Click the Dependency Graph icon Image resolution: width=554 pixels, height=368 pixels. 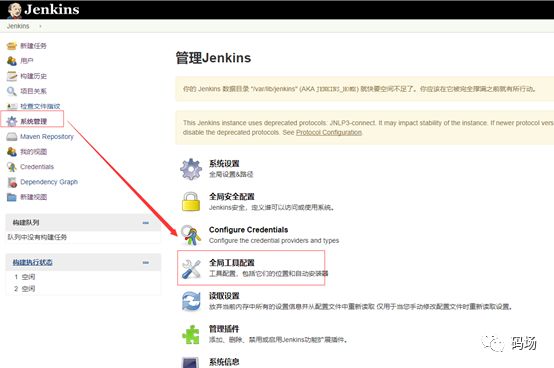pyautogui.click(x=12, y=182)
